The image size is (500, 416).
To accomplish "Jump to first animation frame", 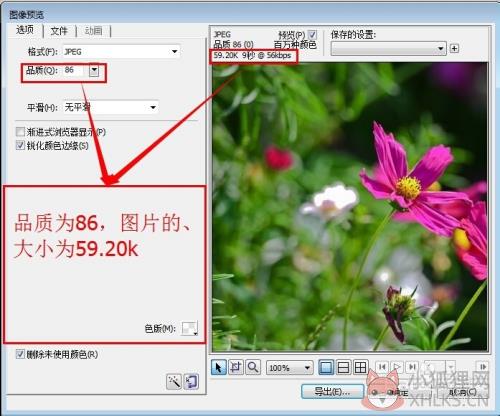I will coord(382,367).
